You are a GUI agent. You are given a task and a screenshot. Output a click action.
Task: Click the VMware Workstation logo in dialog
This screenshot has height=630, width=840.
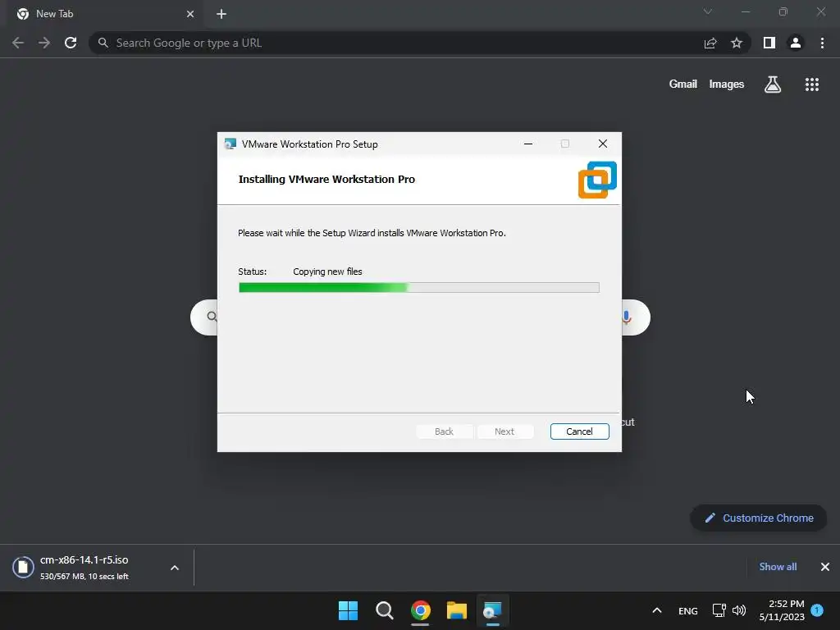[597, 180]
